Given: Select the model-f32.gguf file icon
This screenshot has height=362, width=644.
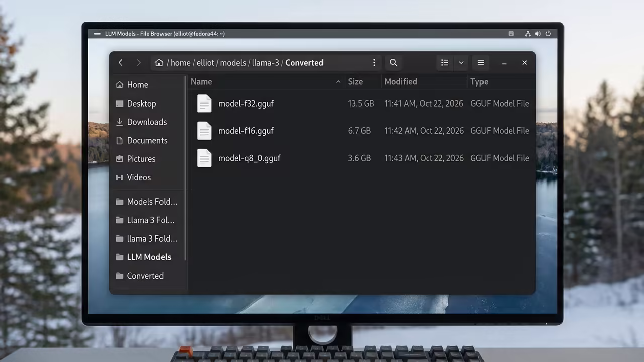Looking at the screenshot, I should [204, 104].
